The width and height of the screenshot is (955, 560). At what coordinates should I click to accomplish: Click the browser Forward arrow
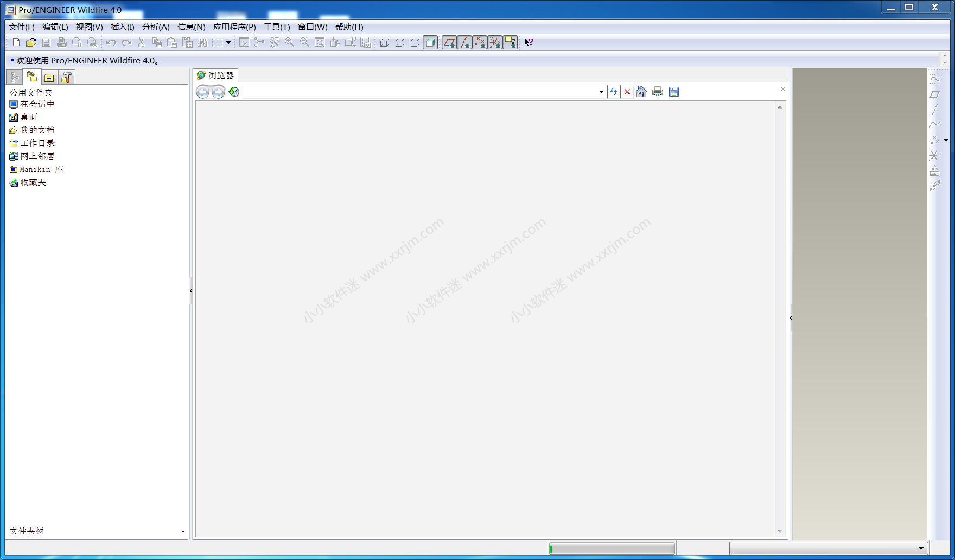point(218,92)
